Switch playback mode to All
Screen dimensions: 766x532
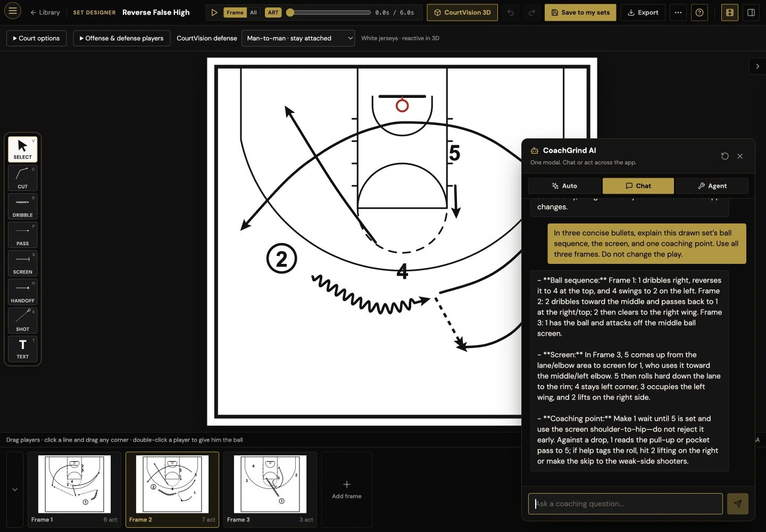pos(253,12)
